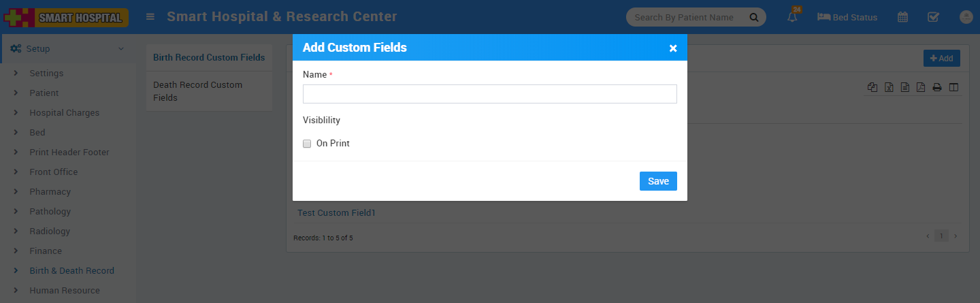Click the Name input field

(x=489, y=94)
